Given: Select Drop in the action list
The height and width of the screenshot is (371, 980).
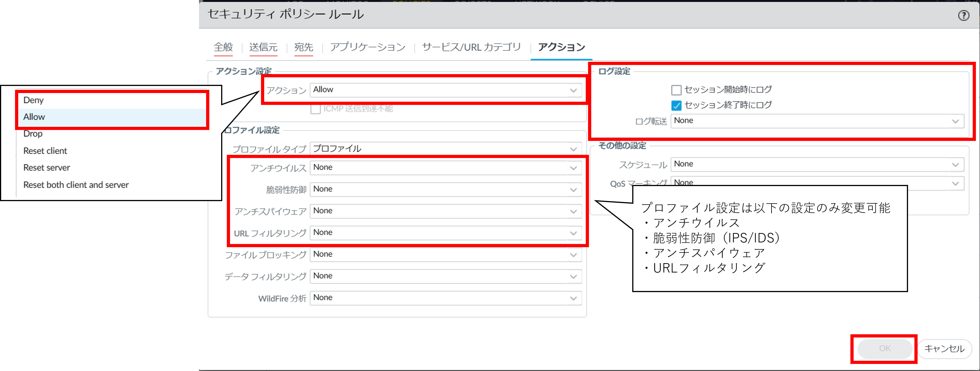Looking at the screenshot, I should pyautogui.click(x=33, y=134).
